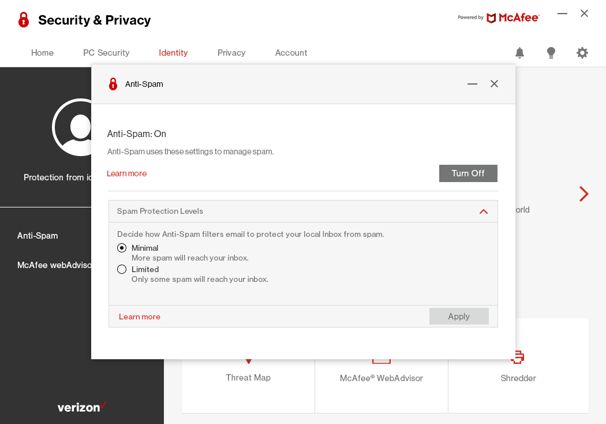Viewport: 606px width, 424px height.
Task: Click the red padlock Security & Privacy logo
Action: (x=24, y=20)
